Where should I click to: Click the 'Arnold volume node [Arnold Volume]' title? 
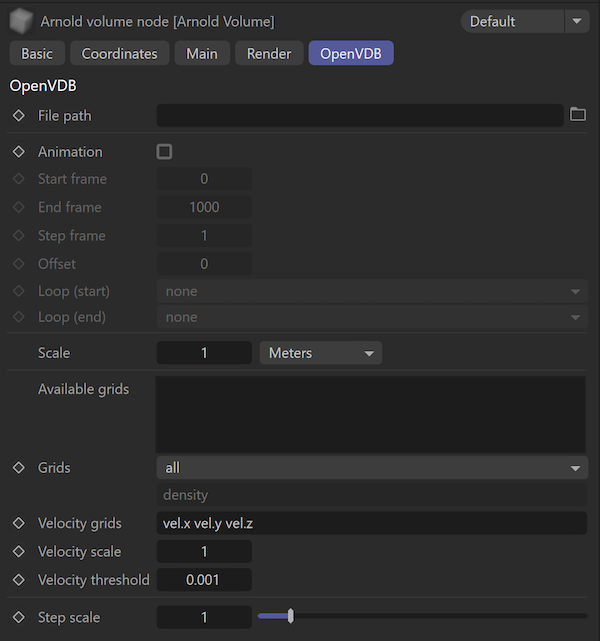tap(157, 21)
